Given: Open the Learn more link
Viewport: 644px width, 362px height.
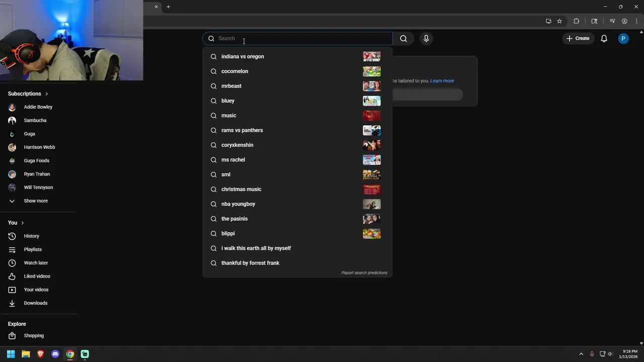Looking at the screenshot, I should (442, 81).
